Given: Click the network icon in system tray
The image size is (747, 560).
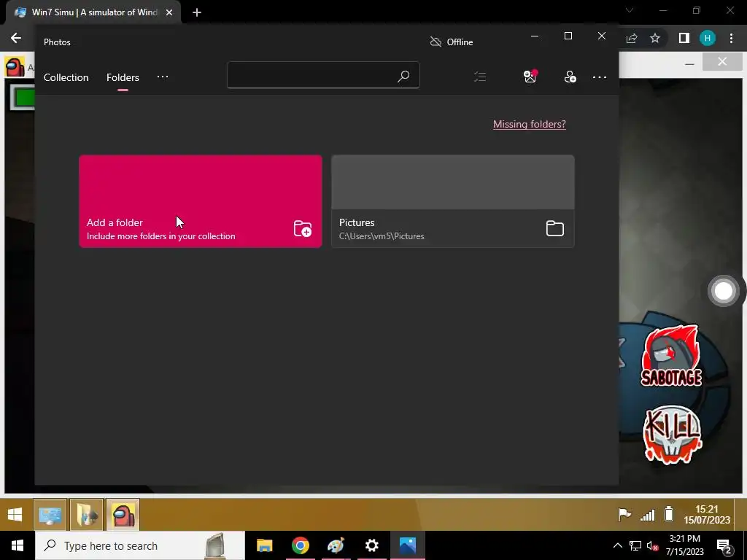Looking at the screenshot, I should tap(635, 546).
